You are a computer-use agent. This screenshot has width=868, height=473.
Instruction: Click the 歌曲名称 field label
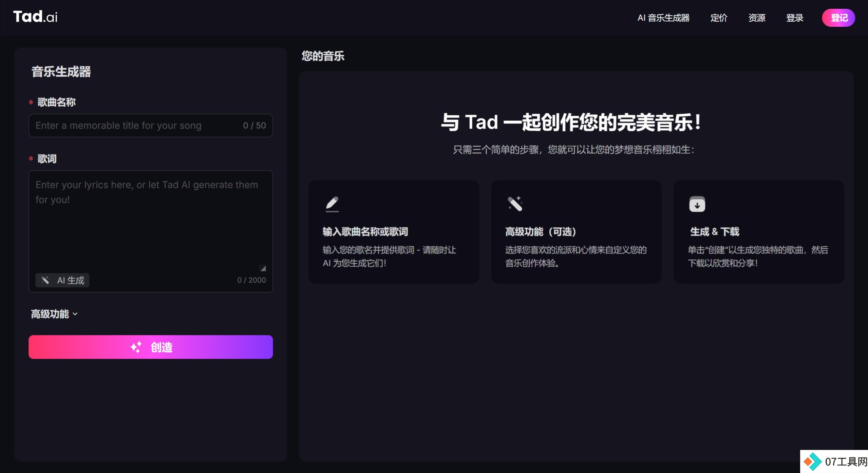56,102
